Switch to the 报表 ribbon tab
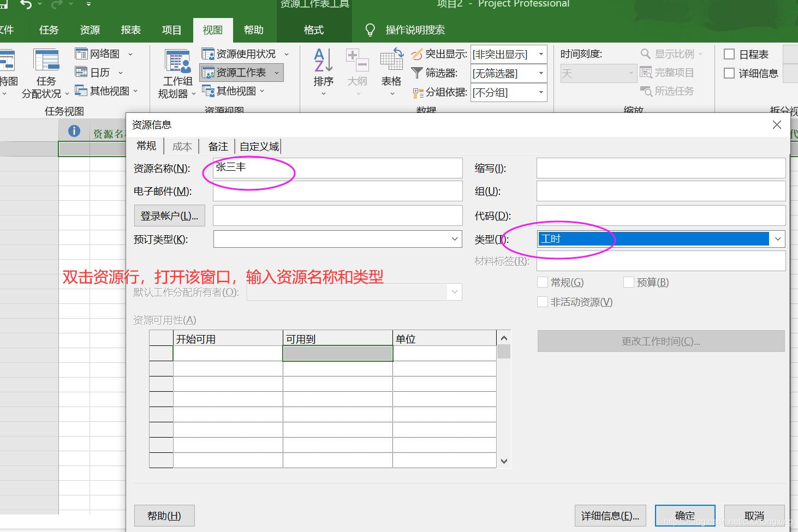Image resolution: width=798 pixels, height=532 pixels. coord(131,30)
